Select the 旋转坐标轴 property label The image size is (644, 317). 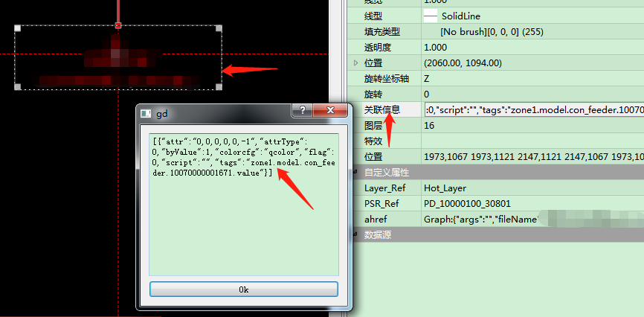click(387, 79)
